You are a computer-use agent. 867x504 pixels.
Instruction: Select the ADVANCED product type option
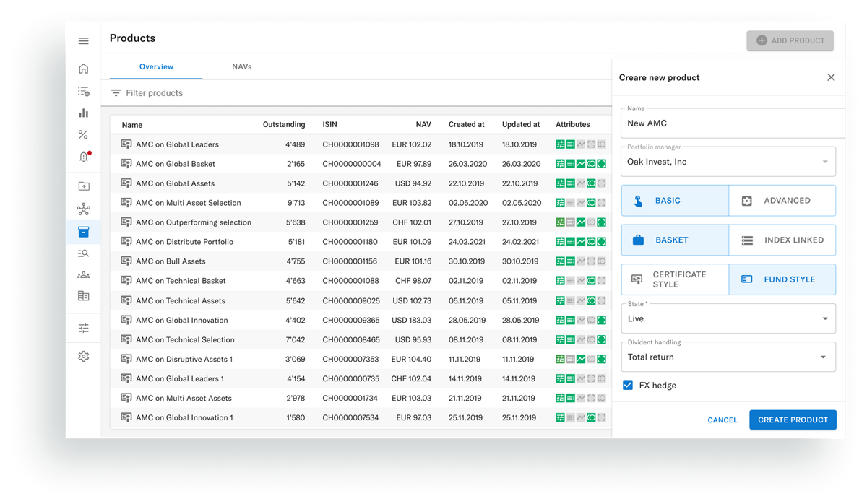(x=782, y=200)
